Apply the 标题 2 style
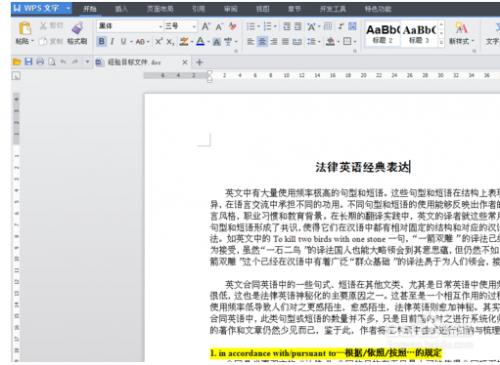 pos(382,34)
